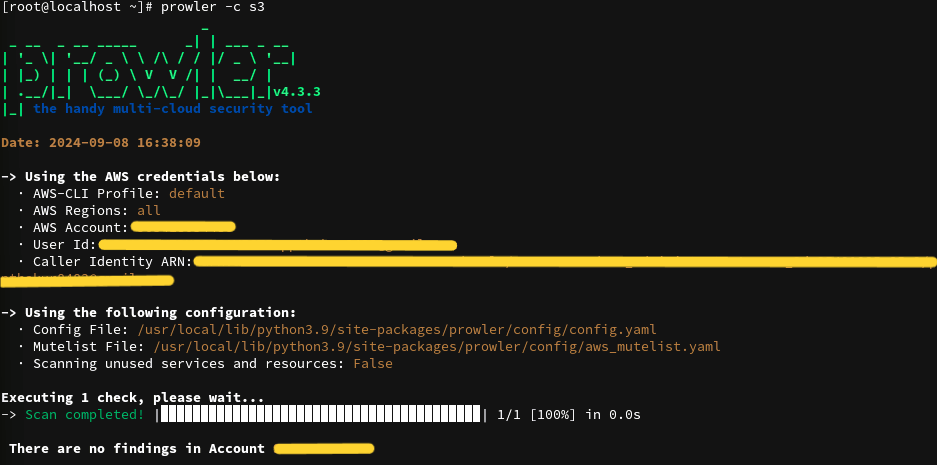Click the 'User Id:' label
The image size is (937, 465).
(65, 244)
